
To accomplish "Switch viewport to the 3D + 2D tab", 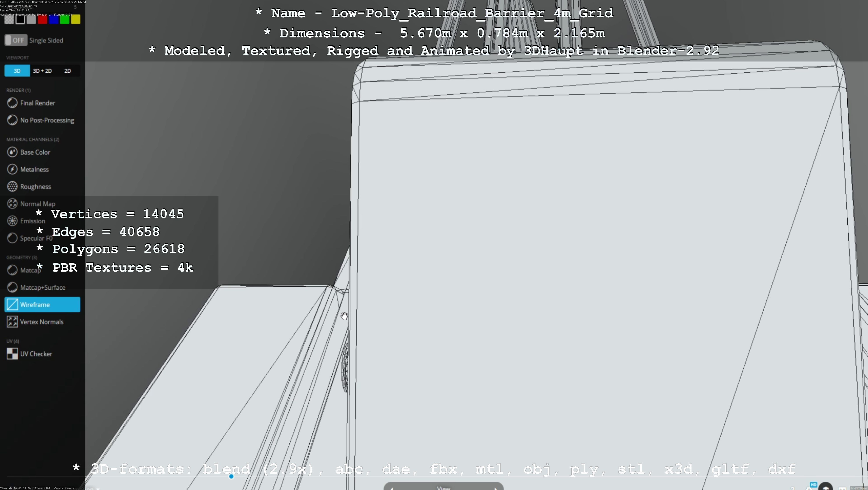I will coord(42,71).
